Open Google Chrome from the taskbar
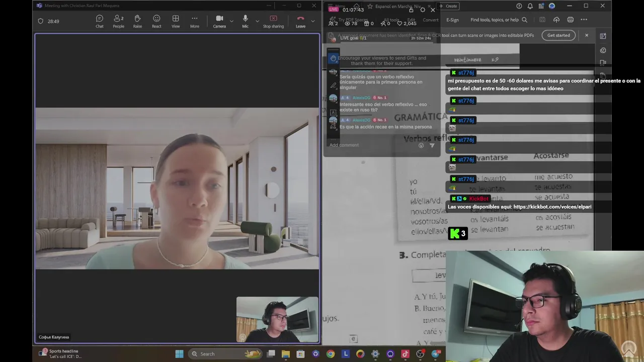Image resolution: width=644 pixels, height=362 pixels. [x=330, y=354]
